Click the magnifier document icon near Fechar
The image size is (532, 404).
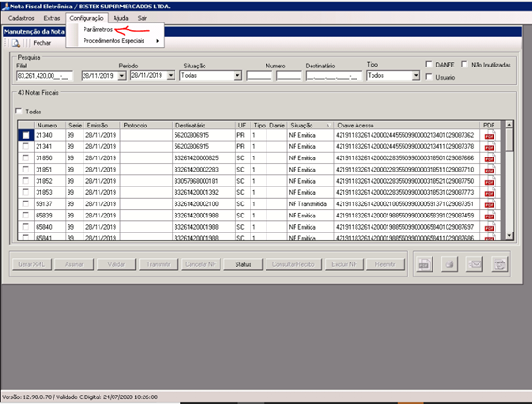16,43
